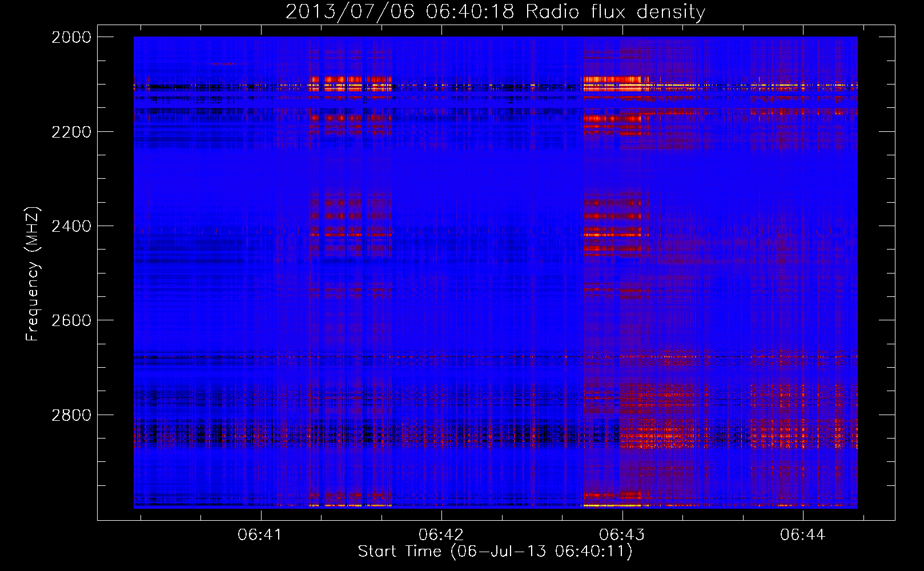Click the 'Start Time (06-Jul-13 06:40:11)' x-axis label
The image size is (924, 571).
[x=495, y=552]
